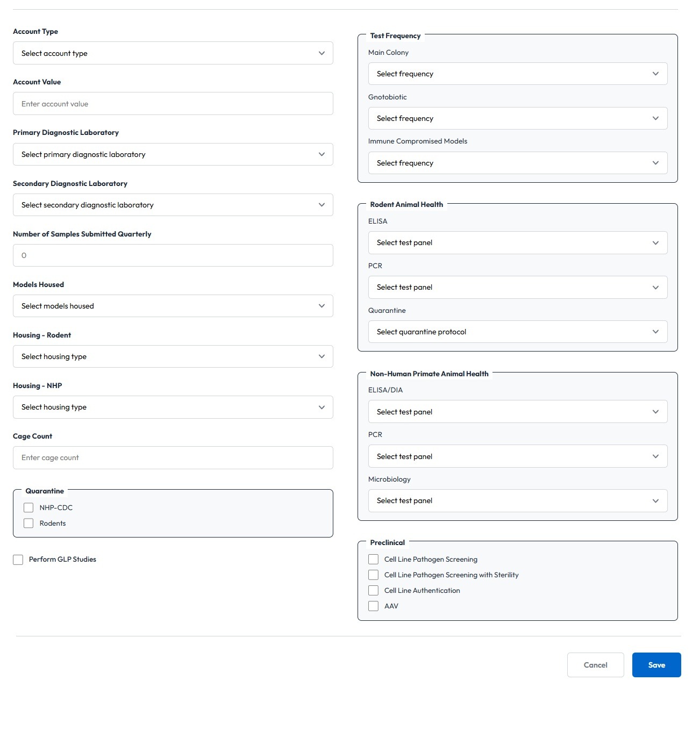Tick Perform GLP Studies checkbox
This screenshot has height=745, width=700.
18,560
